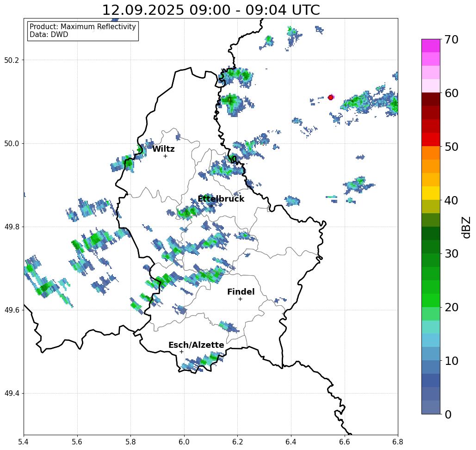Click latitude tick label 49.4
The image size is (476, 450).
pyautogui.click(x=12, y=394)
